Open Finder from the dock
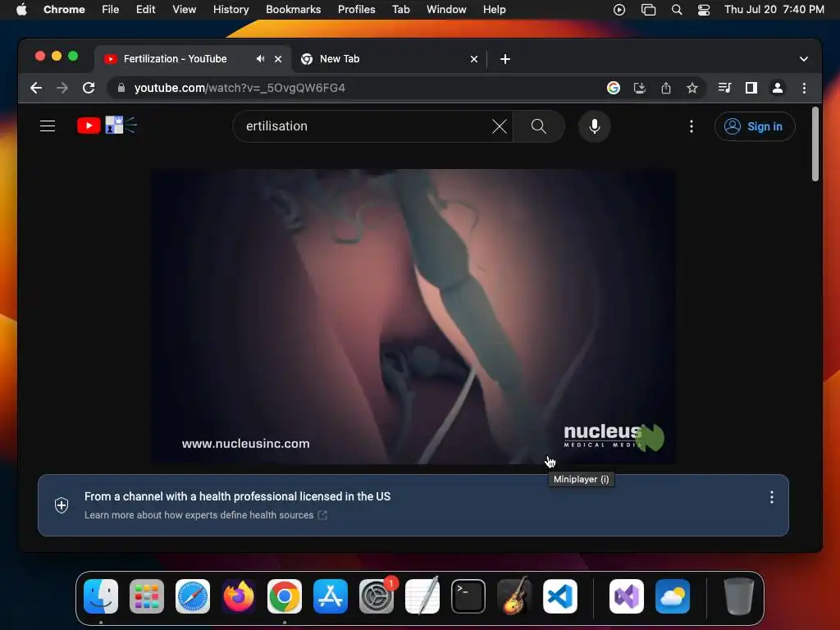 coord(101,596)
